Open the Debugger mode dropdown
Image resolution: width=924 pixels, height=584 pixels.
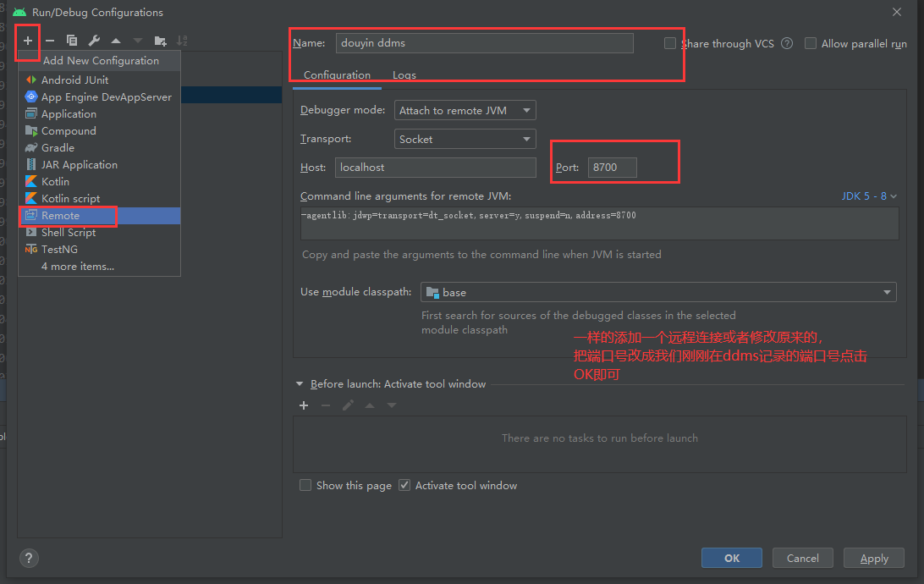coord(465,111)
